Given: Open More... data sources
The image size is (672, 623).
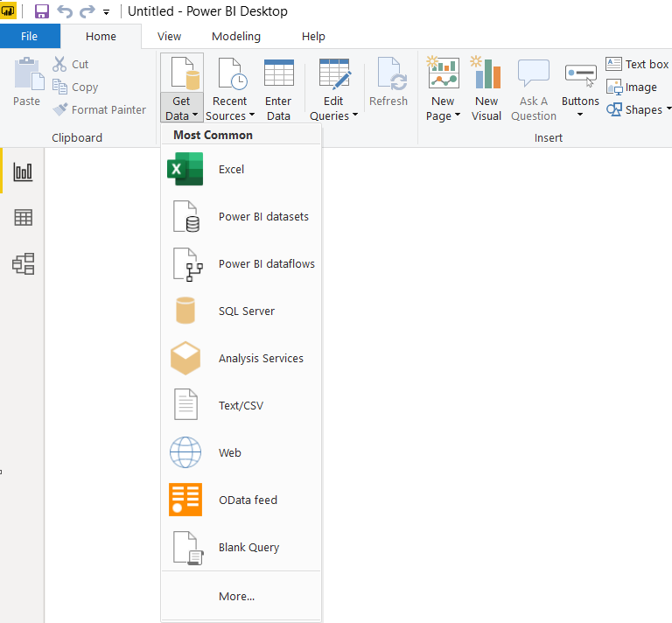Looking at the screenshot, I should pyautogui.click(x=241, y=596).
